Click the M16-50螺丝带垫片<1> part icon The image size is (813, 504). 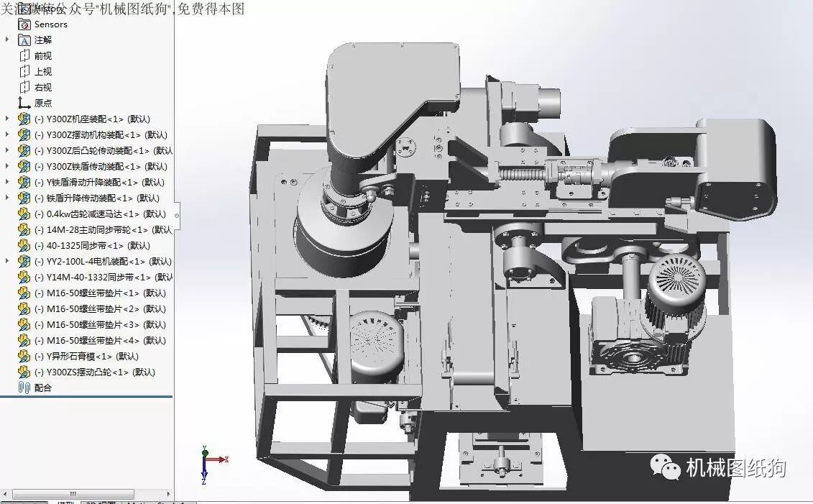(x=24, y=293)
